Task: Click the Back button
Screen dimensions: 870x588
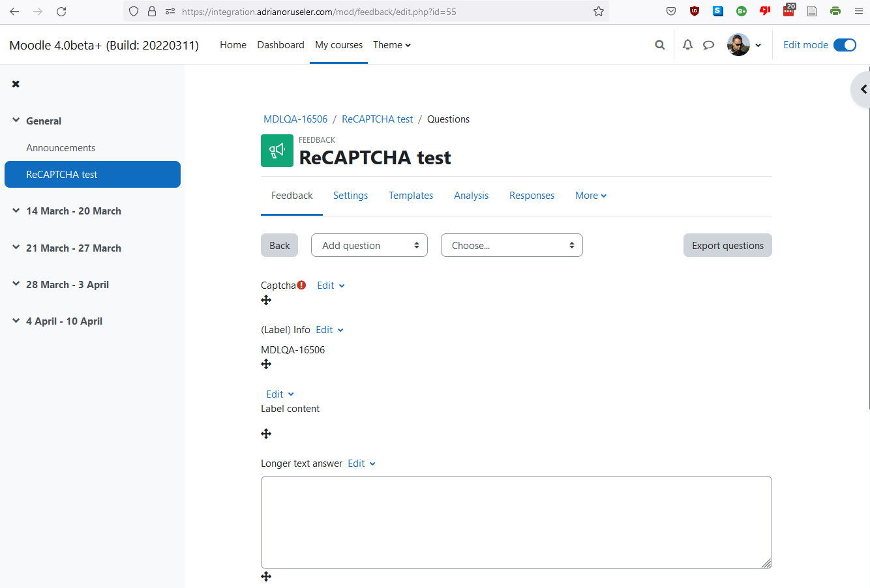Action: [279, 245]
